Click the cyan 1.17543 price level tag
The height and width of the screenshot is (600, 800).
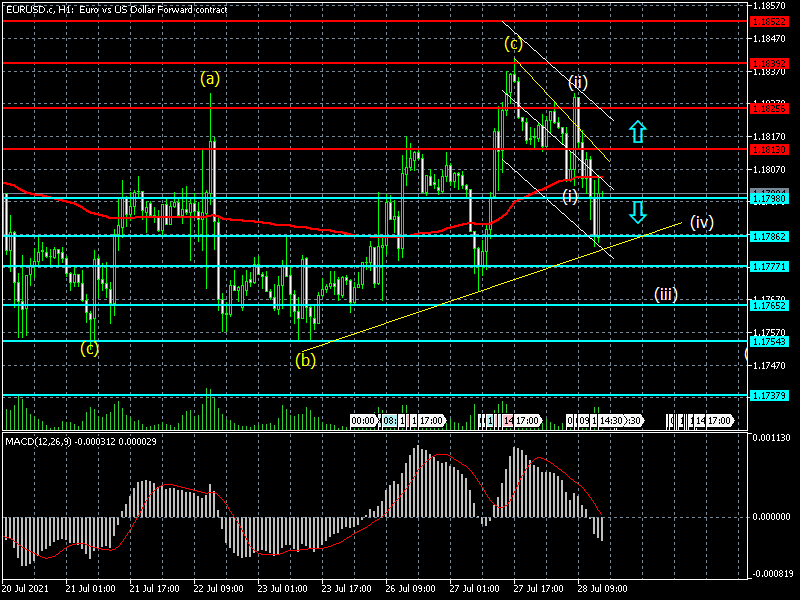[769, 341]
